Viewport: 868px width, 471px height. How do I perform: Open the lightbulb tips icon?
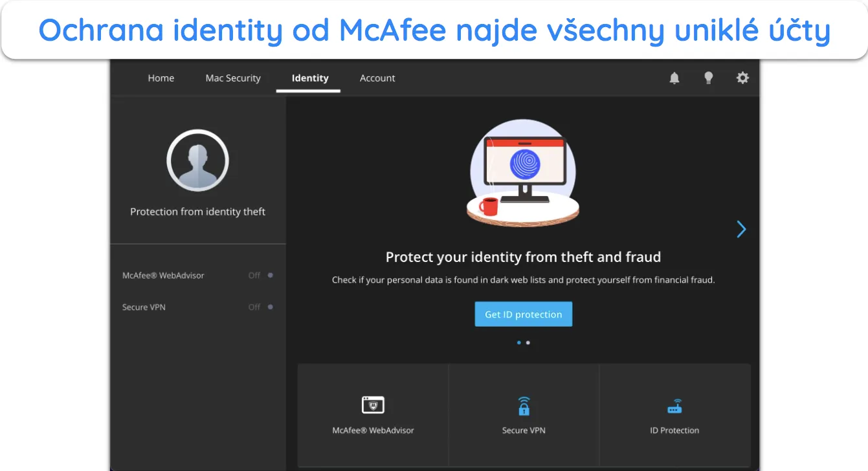[x=709, y=78]
